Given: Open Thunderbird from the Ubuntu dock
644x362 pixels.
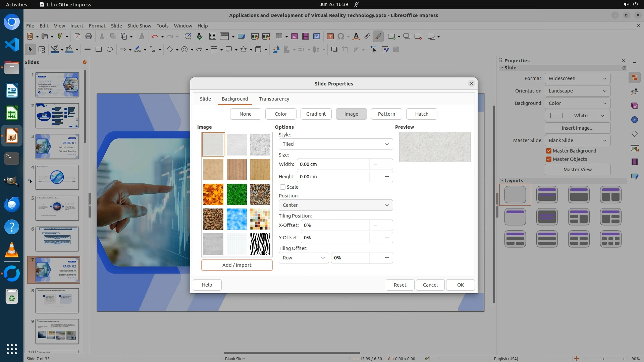Looking at the screenshot, I should coord(12,204).
